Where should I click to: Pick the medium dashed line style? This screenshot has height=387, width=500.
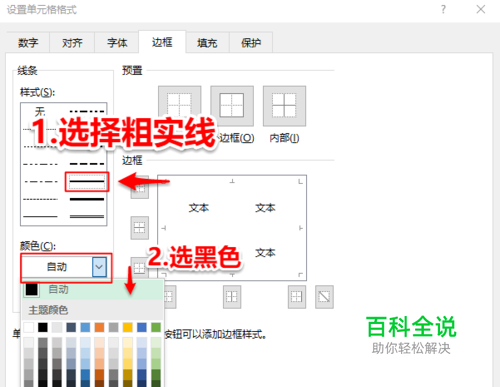click(87, 164)
